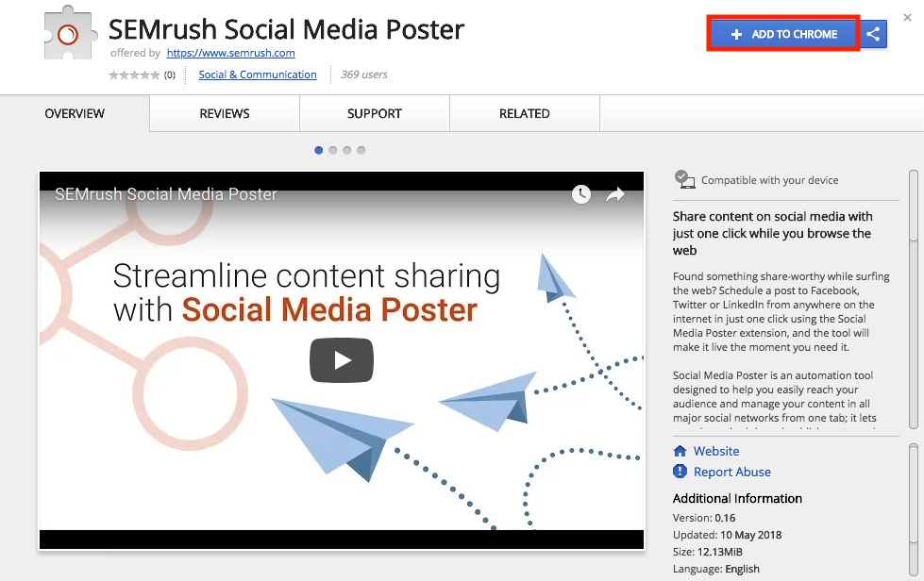Play the SEMrush Social Media Poster video
Viewport: 924px width, 581px height.
tap(342, 359)
